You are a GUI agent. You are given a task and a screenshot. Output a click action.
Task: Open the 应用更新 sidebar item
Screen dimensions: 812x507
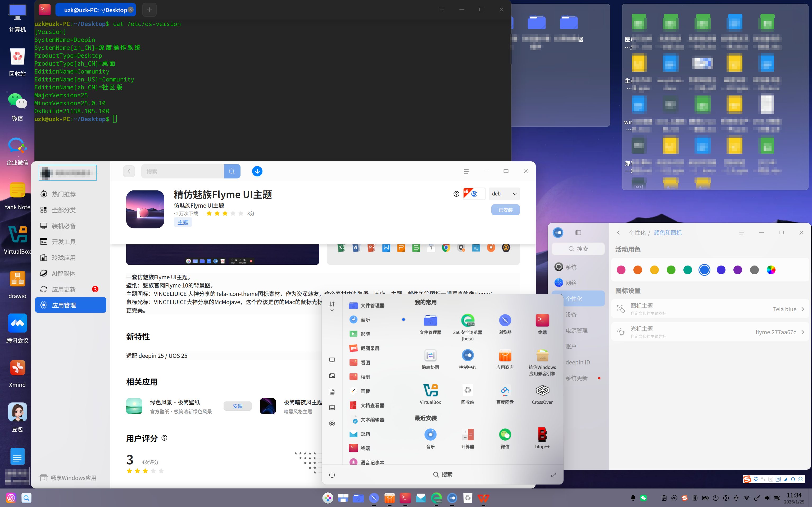coord(64,289)
